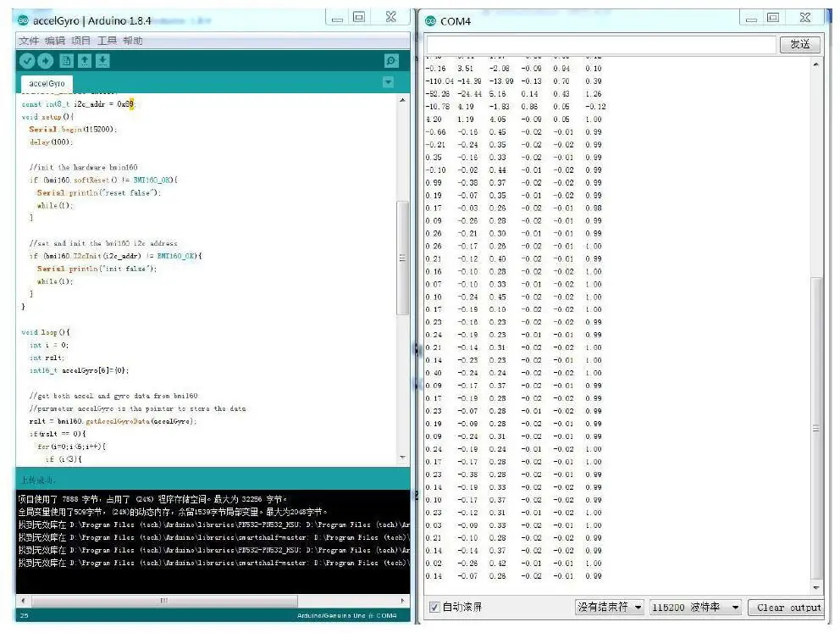840x633 pixels.
Task: Click the 上传成功 status message
Action: (37, 480)
